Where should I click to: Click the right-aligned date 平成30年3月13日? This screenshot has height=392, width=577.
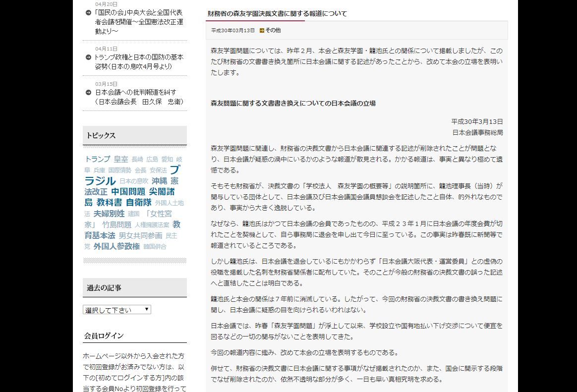pos(477,122)
